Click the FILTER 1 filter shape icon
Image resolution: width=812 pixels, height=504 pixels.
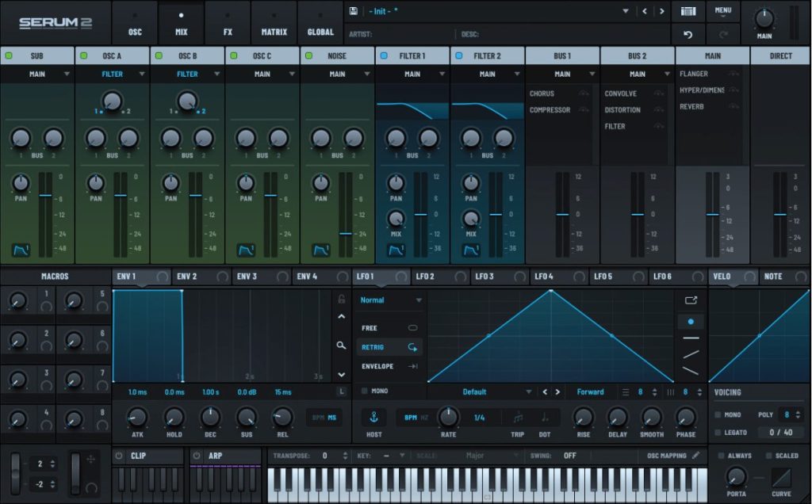tap(396, 250)
